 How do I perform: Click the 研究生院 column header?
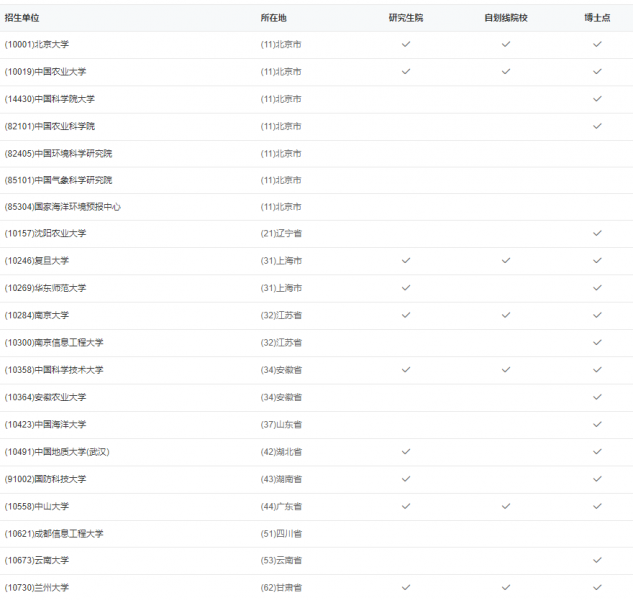(406, 18)
